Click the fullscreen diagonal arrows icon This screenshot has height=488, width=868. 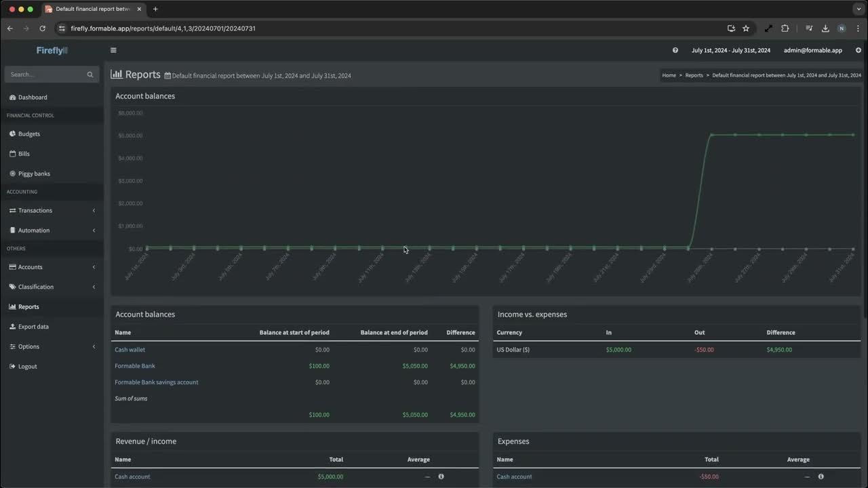point(768,28)
